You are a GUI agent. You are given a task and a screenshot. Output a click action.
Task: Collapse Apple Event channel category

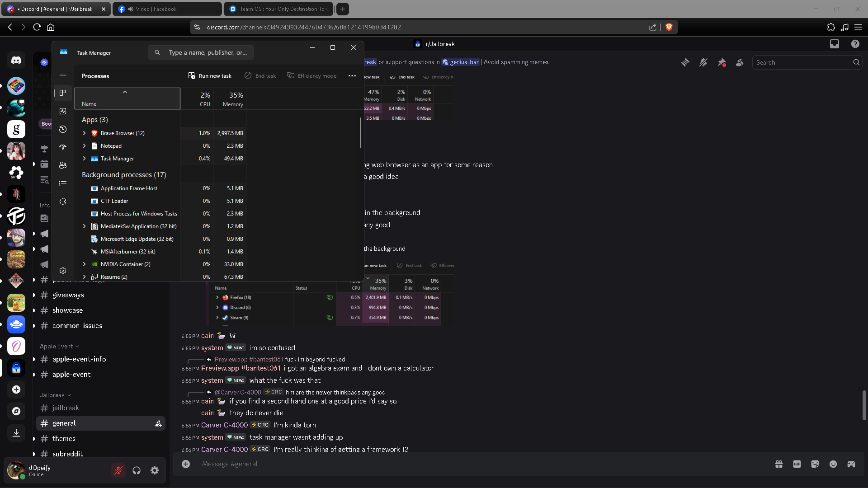click(59, 347)
